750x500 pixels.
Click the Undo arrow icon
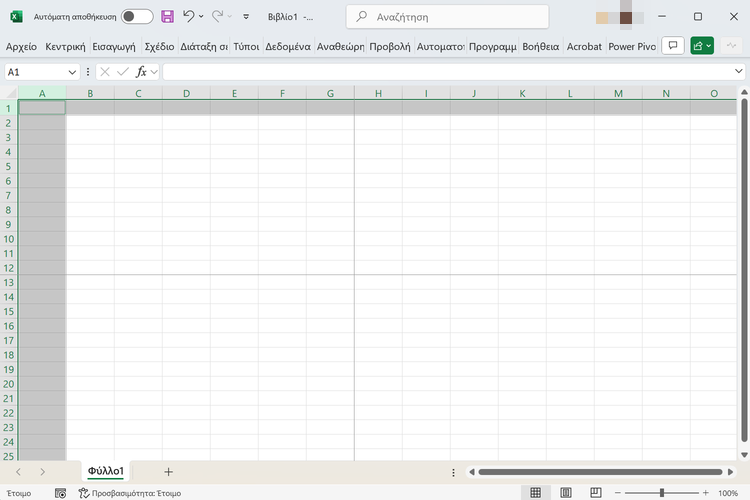click(x=188, y=17)
